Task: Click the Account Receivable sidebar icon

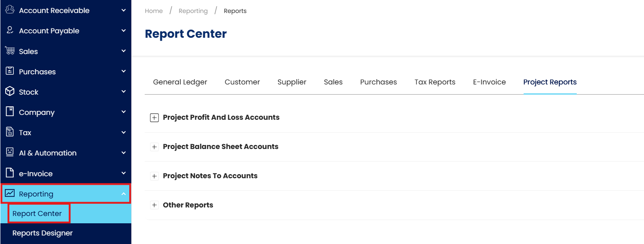Action: (10, 9)
